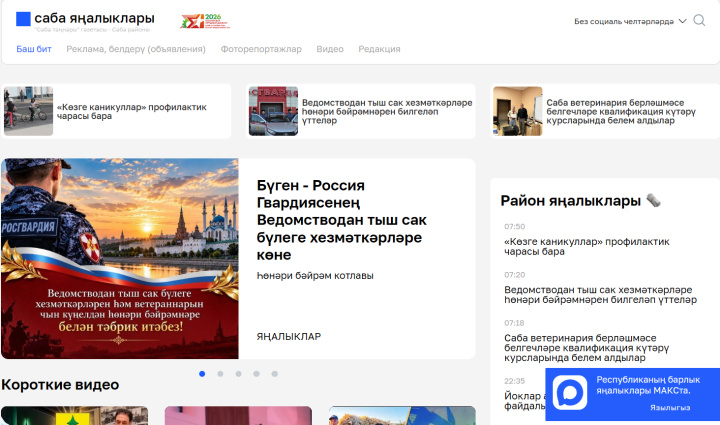Click the MAX messenger chat icon
The width and height of the screenshot is (720, 425).
569,392
